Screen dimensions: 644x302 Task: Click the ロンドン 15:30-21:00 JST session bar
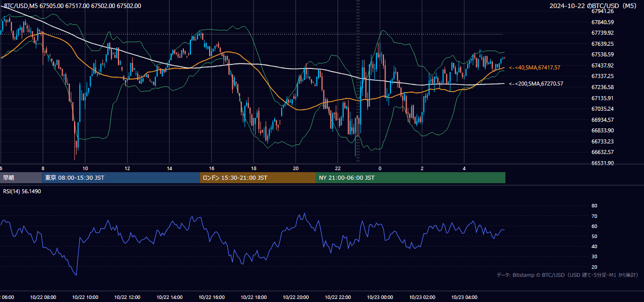point(258,178)
